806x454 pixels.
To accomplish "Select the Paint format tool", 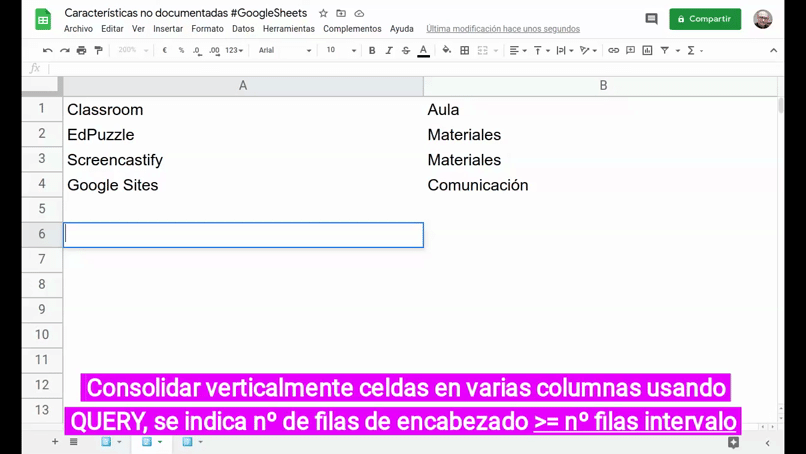I will coord(98,50).
